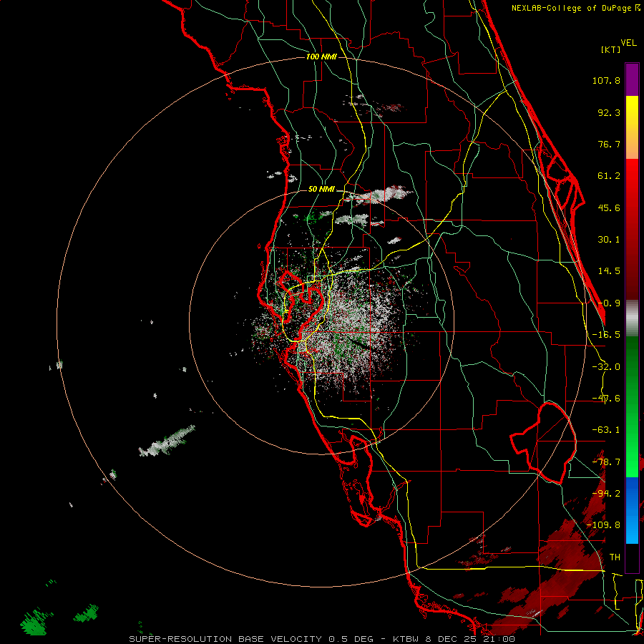Click the VEL legend heading
Viewport: 644px width, 644px height.
[628, 43]
